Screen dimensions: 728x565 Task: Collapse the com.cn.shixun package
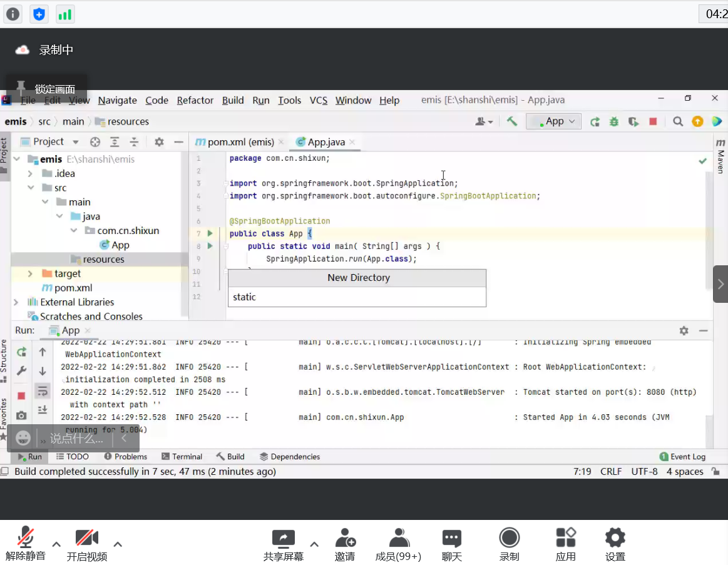(74, 230)
